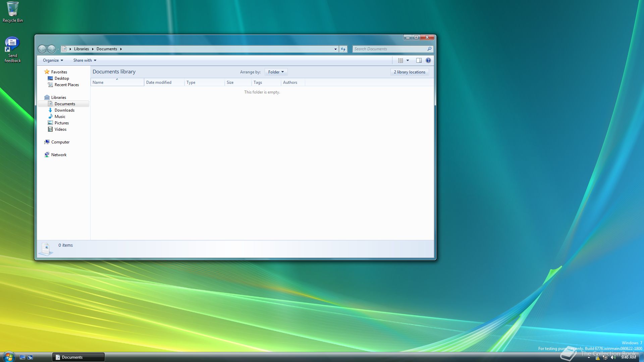Click the Pictures icon in sidebar

pos(50,123)
